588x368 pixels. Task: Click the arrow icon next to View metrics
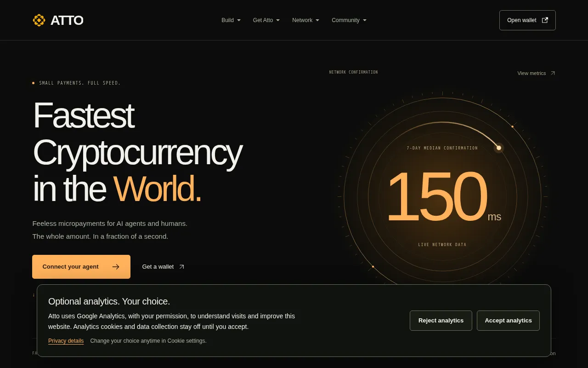(x=553, y=73)
